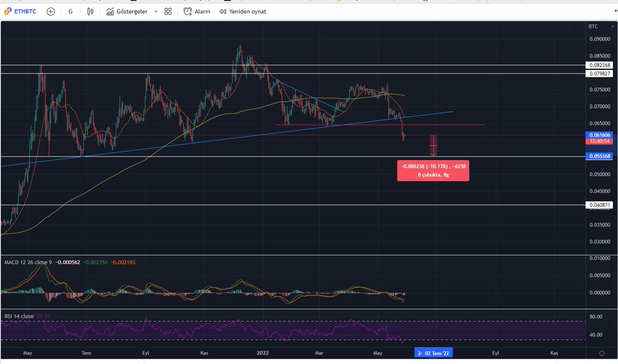The image size is (618, 364).
Task: Open the G (daily) interval selector
Action: click(70, 11)
